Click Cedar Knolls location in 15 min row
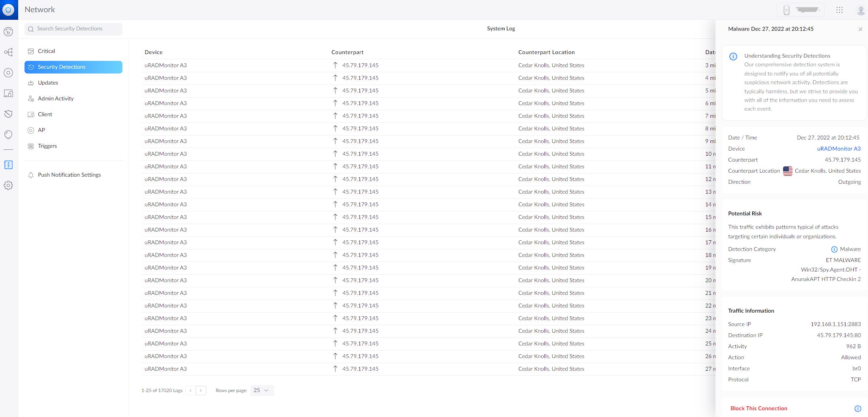The height and width of the screenshot is (417, 868). [x=551, y=217]
